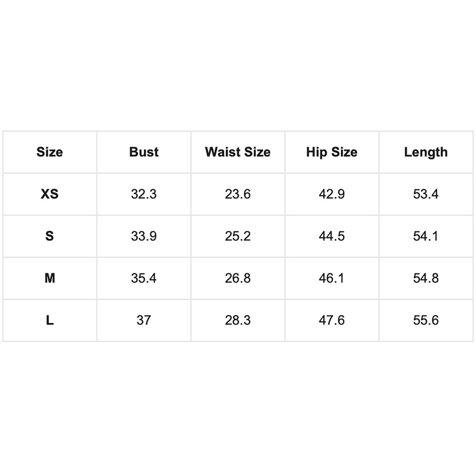Click the Bust column header
Image resolution: width=476 pixels, height=476 pixels.
(144, 152)
